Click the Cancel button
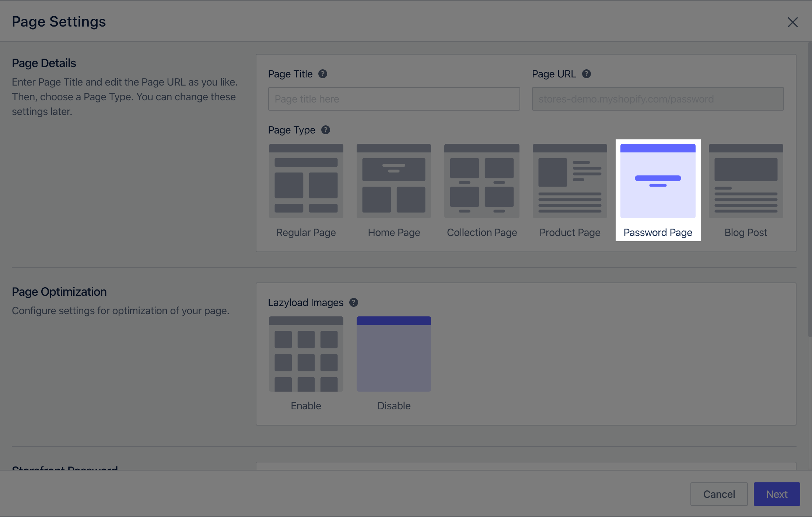Image resolution: width=812 pixels, height=517 pixels. pyautogui.click(x=719, y=494)
